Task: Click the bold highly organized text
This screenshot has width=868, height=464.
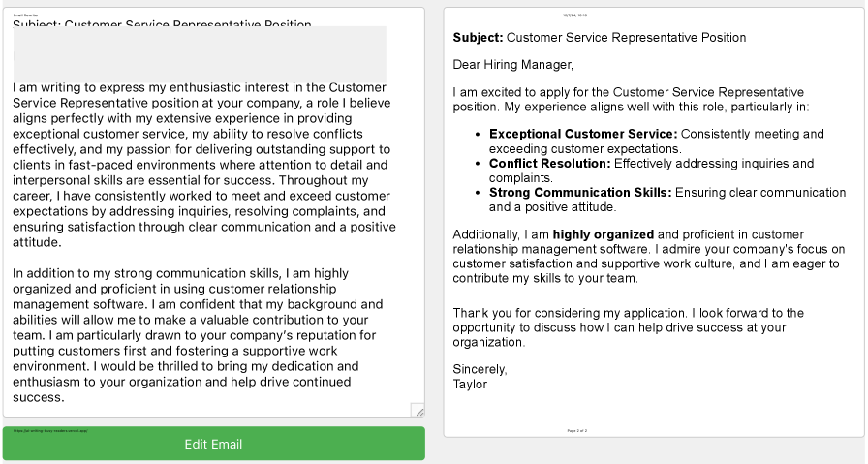Action: [x=604, y=234]
